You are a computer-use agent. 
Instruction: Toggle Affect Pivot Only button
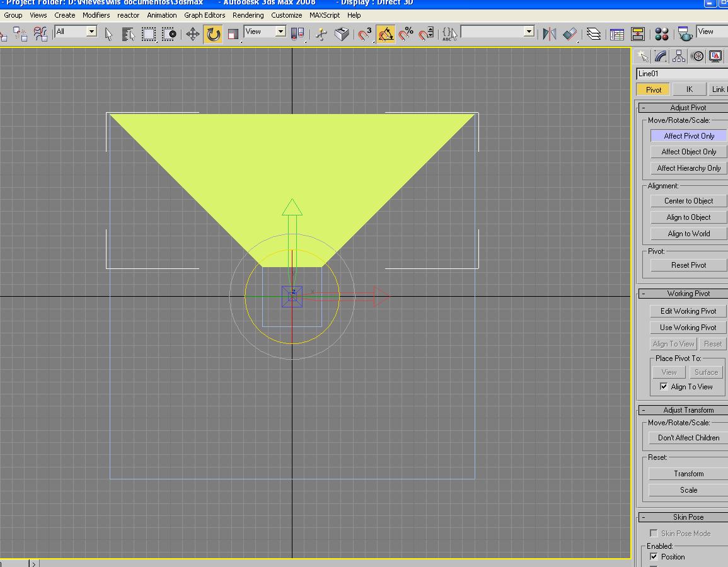point(688,136)
